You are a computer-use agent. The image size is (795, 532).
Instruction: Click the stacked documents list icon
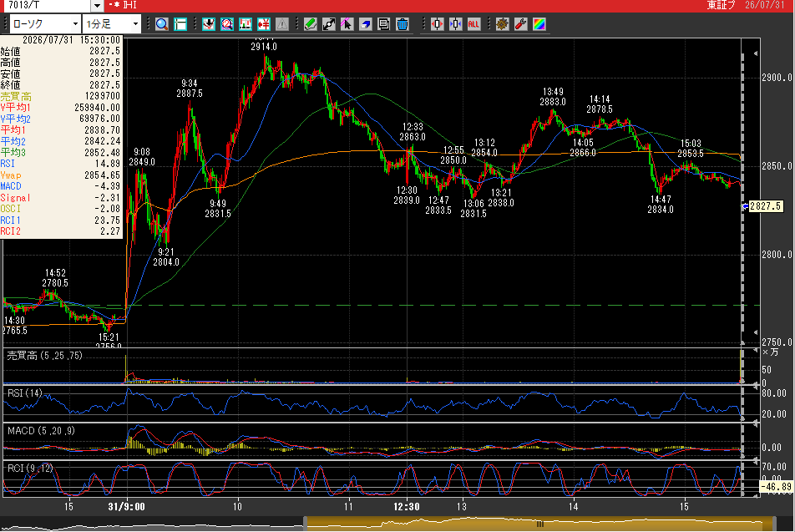point(384,24)
